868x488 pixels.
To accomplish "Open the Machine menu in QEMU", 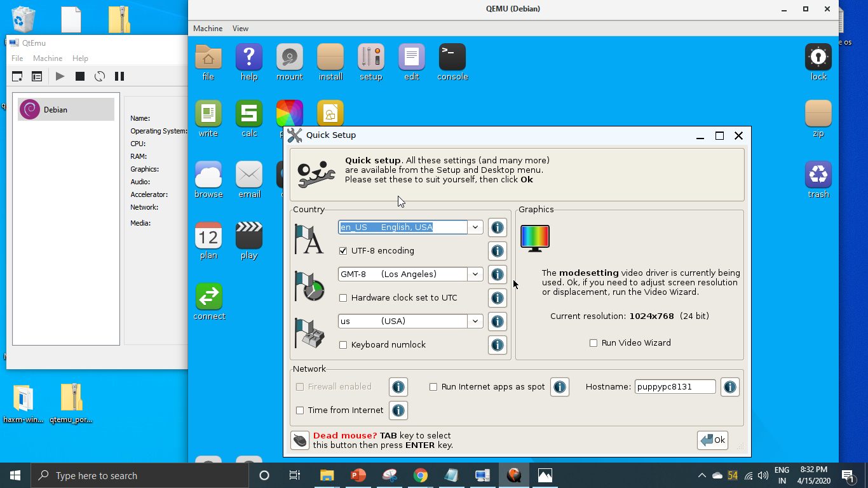I will coord(207,28).
